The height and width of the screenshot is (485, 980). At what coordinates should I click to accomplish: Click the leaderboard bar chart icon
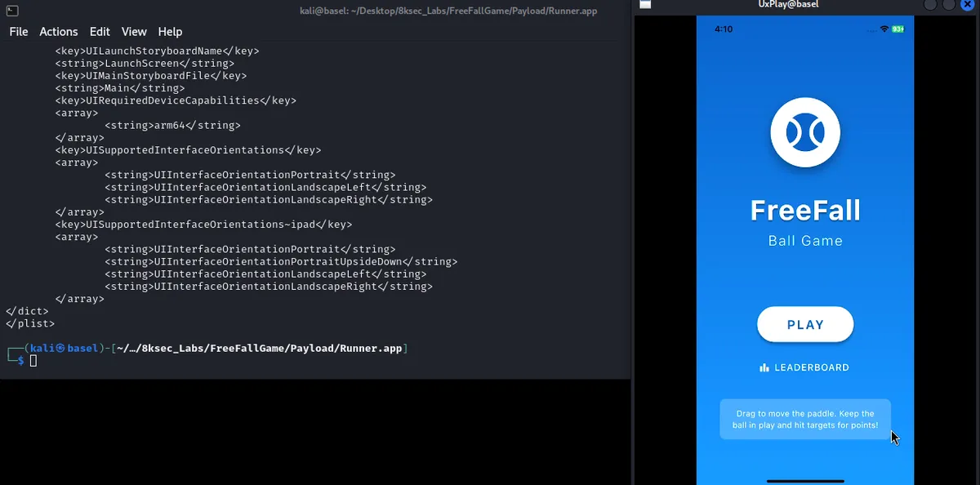(x=764, y=368)
